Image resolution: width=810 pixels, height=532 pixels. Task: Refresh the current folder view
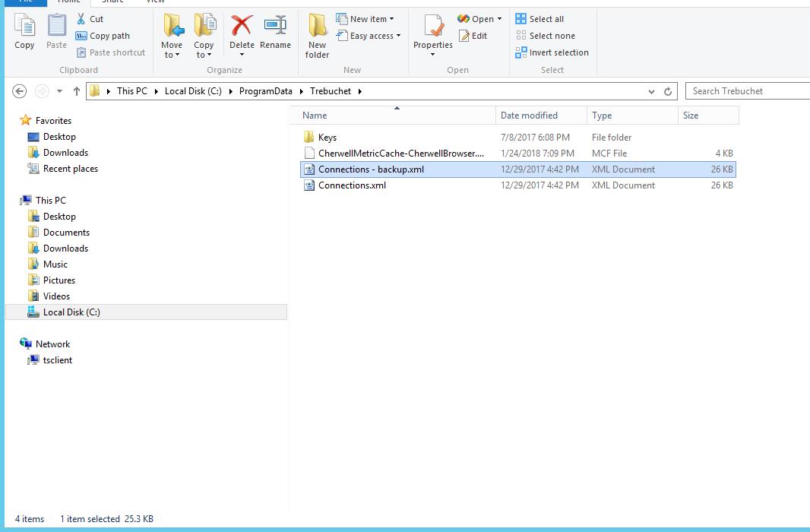coord(668,91)
